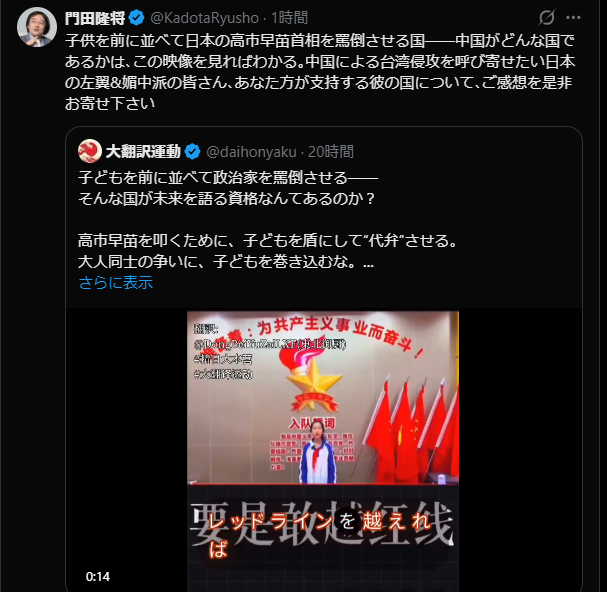Click the main tweet text

click(320, 72)
